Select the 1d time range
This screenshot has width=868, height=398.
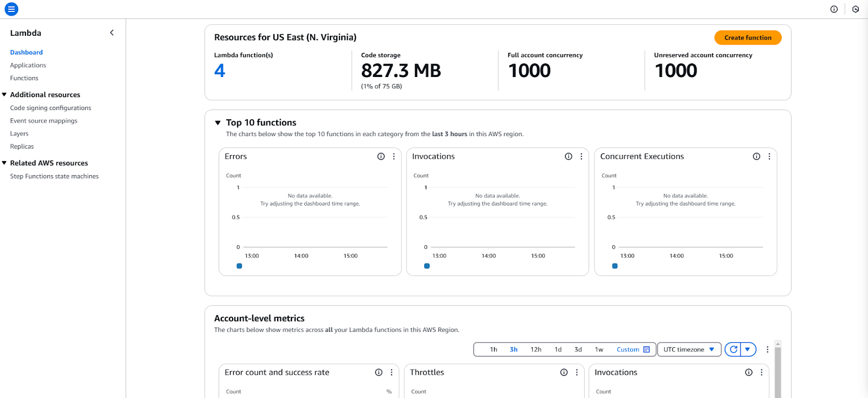click(558, 350)
